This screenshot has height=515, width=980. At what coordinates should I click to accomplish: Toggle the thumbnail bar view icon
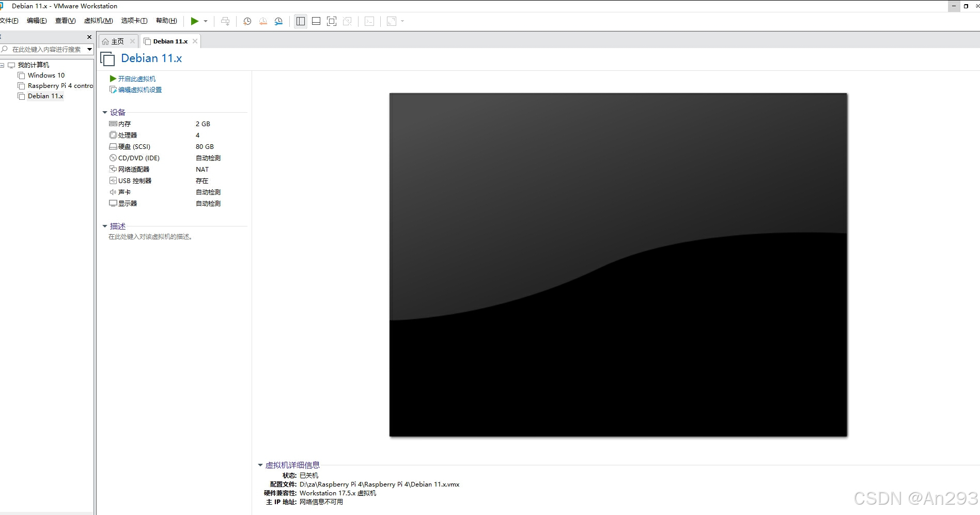pos(316,21)
